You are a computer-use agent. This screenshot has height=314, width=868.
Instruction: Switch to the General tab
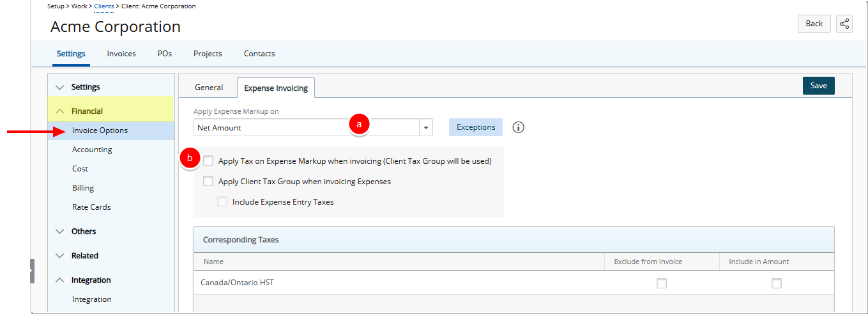209,88
